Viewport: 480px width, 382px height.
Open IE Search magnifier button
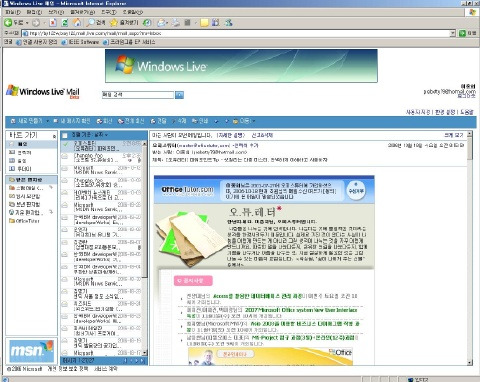click(96, 23)
